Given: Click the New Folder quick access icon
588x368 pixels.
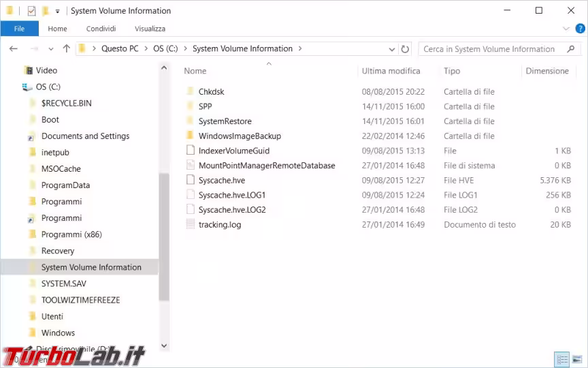Looking at the screenshot, I should (x=46, y=11).
